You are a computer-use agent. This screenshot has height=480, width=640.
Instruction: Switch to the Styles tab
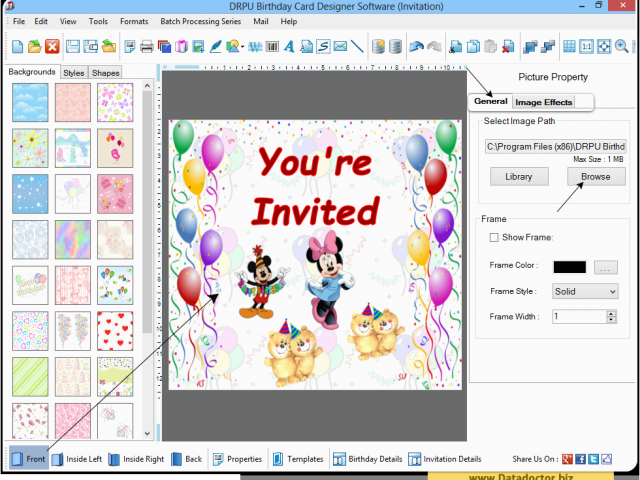tap(74, 73)
